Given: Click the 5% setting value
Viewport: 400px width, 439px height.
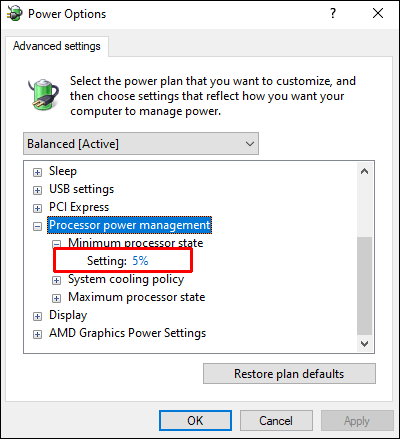Looking at the screenshot, I should click(x=140, y=261).
